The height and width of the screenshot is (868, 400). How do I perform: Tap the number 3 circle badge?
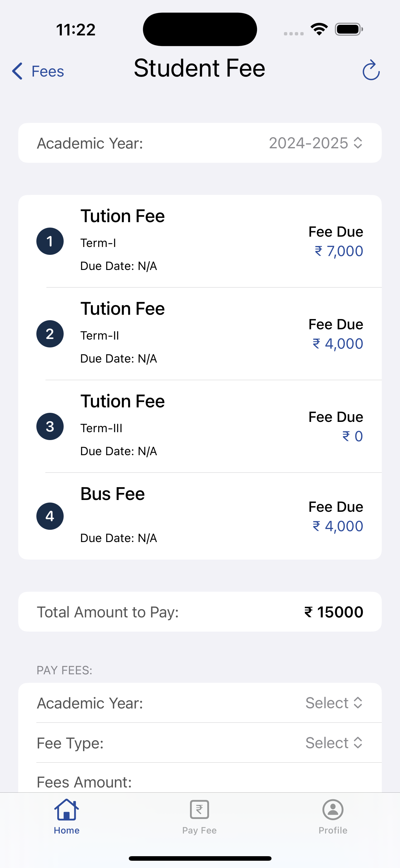(x=50, y=427)
